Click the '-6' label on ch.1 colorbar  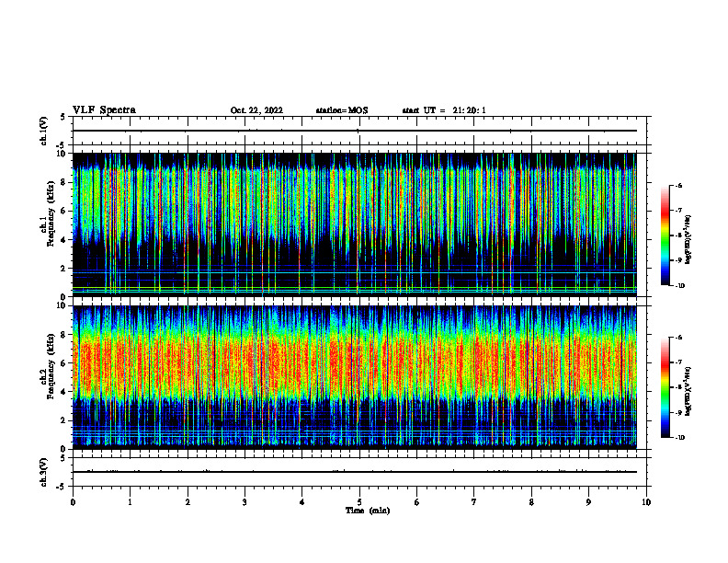(x=678, y=185)
